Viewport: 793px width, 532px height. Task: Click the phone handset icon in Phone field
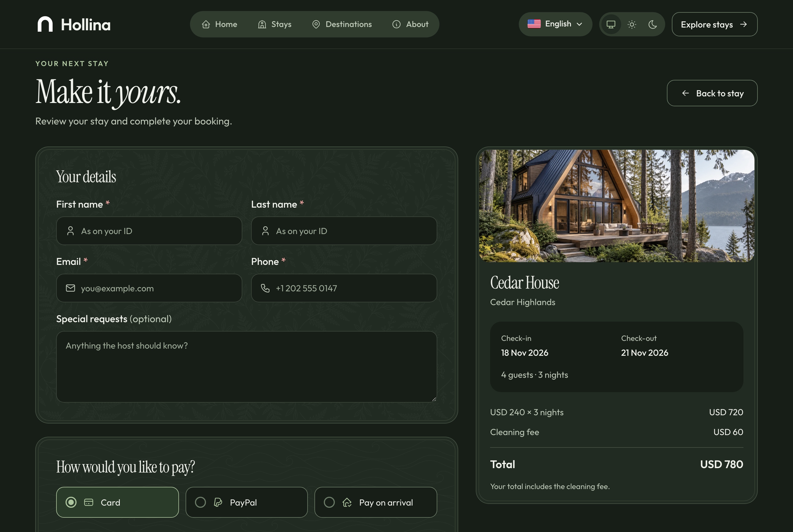pos(265,288)
